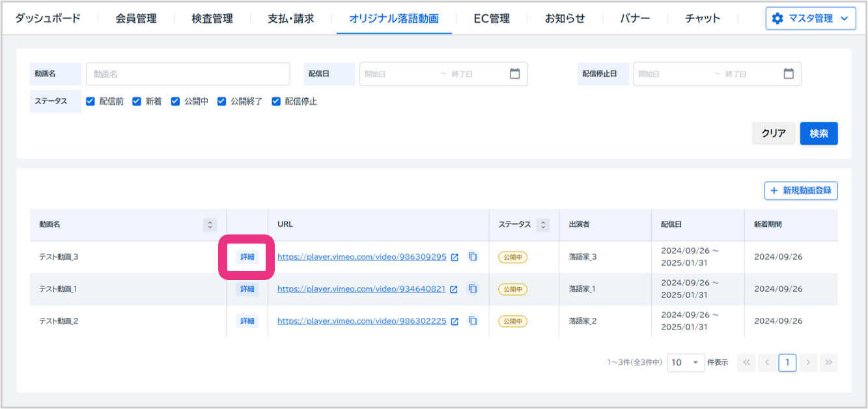Toggle the 公開中 status checkbox
868x409 pixels.
[175, 102]
